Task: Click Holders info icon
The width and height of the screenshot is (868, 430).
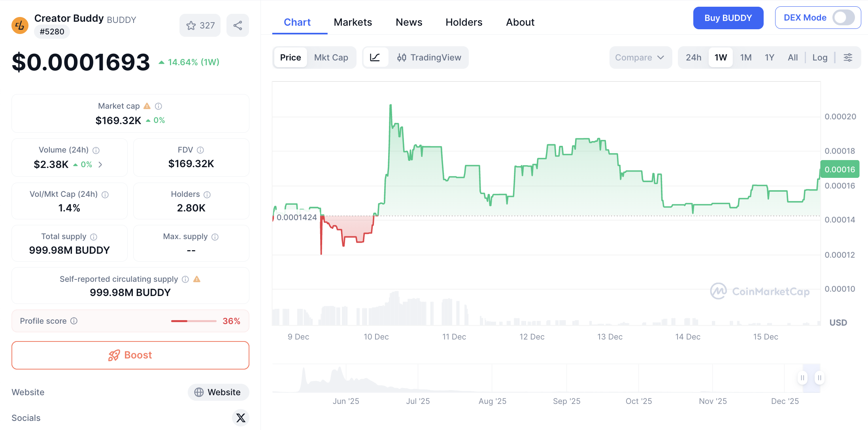Action: [x=207, y=194]
